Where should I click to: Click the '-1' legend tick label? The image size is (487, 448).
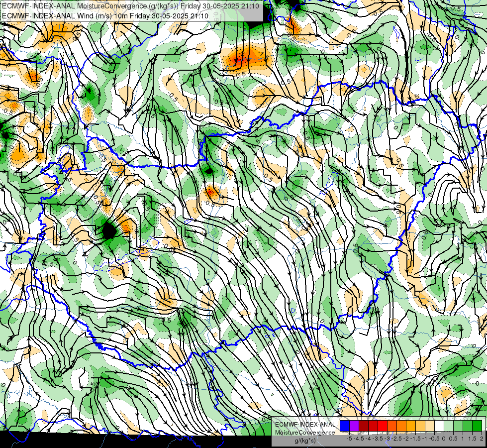pos(425,439)
